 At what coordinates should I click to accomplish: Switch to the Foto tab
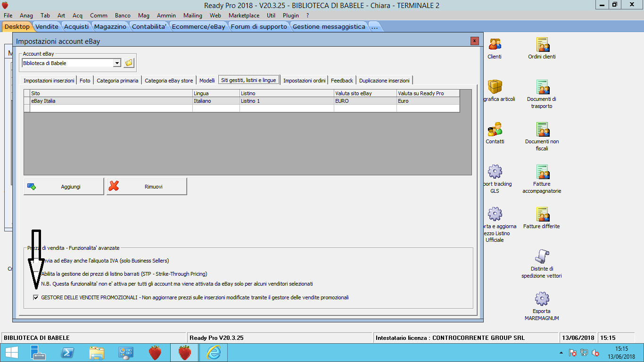coord(85,81)
